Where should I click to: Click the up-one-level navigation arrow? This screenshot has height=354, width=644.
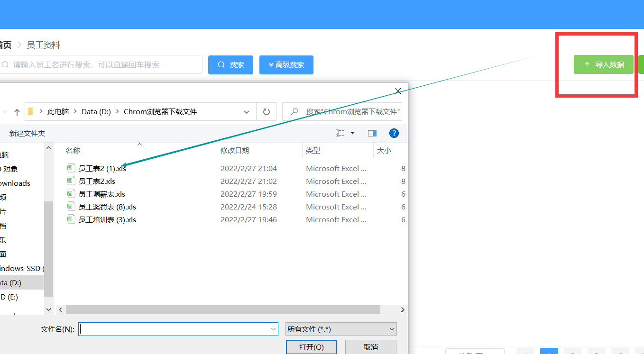pos(17,111)
